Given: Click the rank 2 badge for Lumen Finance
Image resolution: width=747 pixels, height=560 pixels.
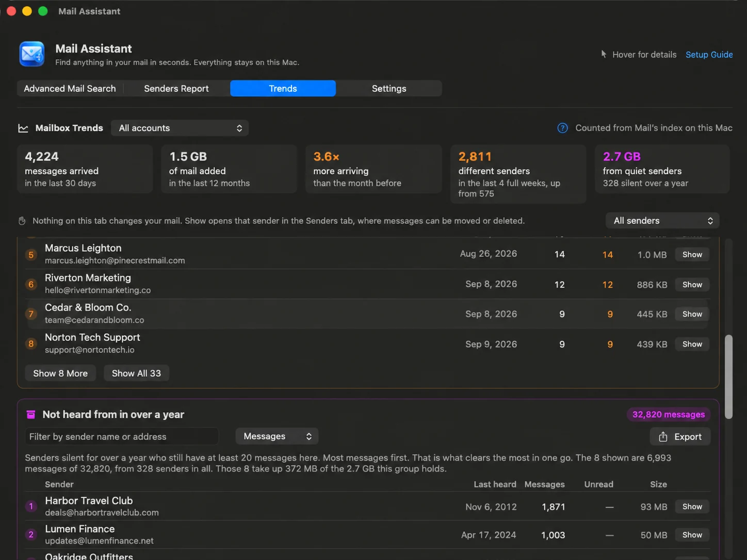Looking at the screenshot, I should point(31,535).
